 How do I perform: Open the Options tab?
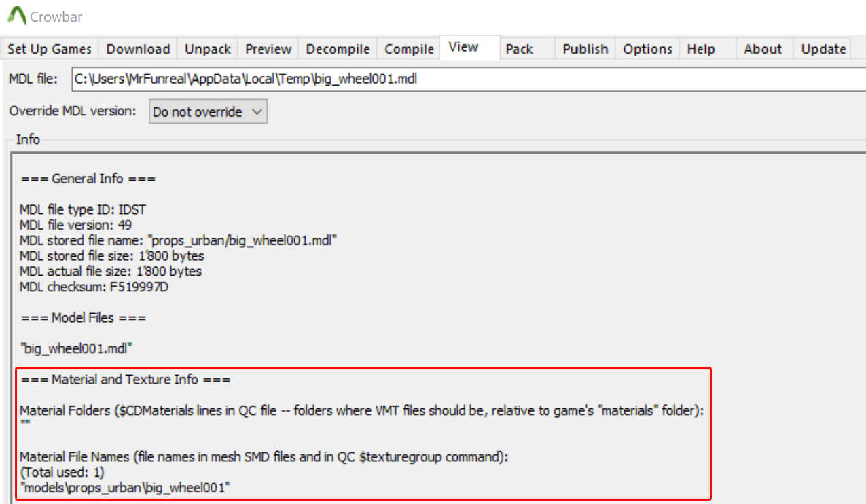(647, 49)
